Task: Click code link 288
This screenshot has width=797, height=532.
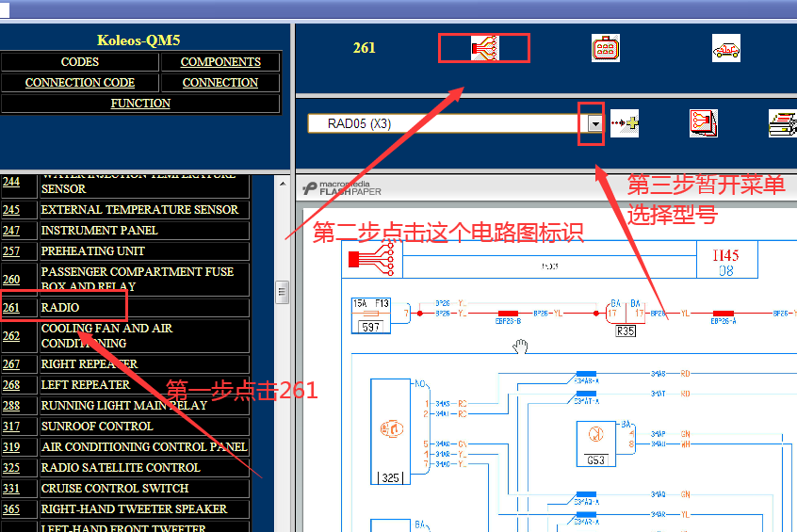Action: click(x=11, y=406)
